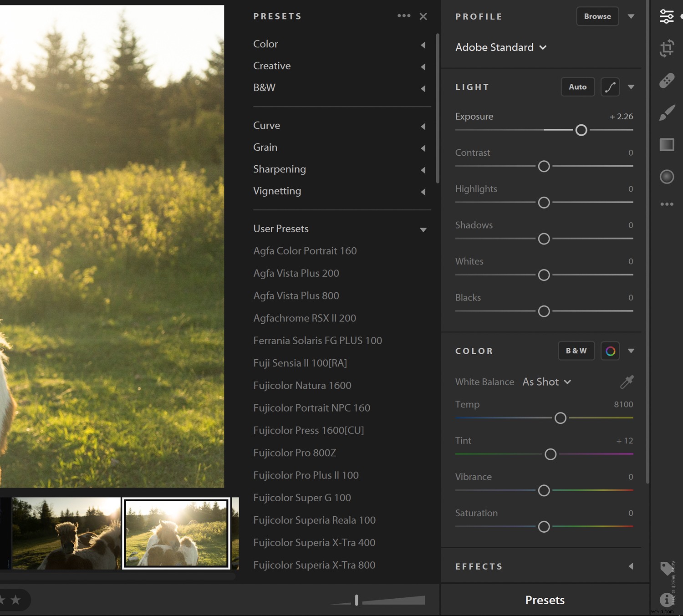Click the Browse profile button
The image size is (683, 616).
click(x=597, y=16)
